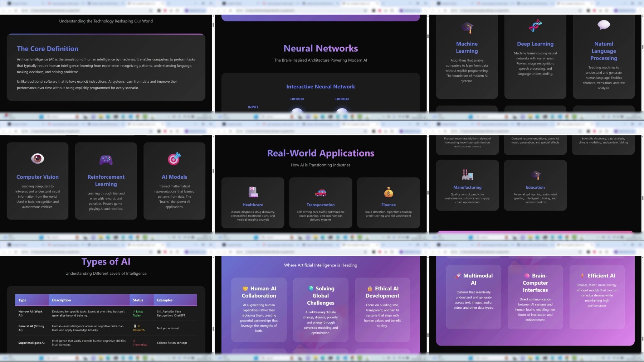Click the 'Real-World Applications' heading
This screenshot has height=362, width=644.
pyautogui.click(x=321, y=153)
